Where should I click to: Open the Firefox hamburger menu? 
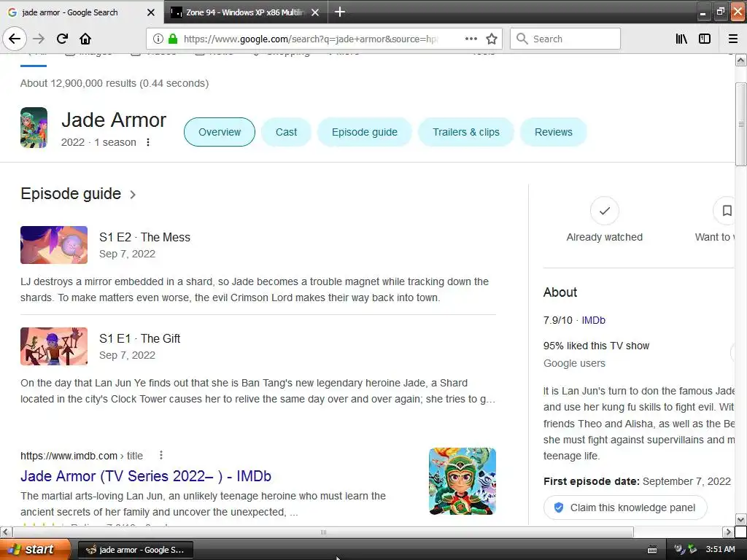733,39
